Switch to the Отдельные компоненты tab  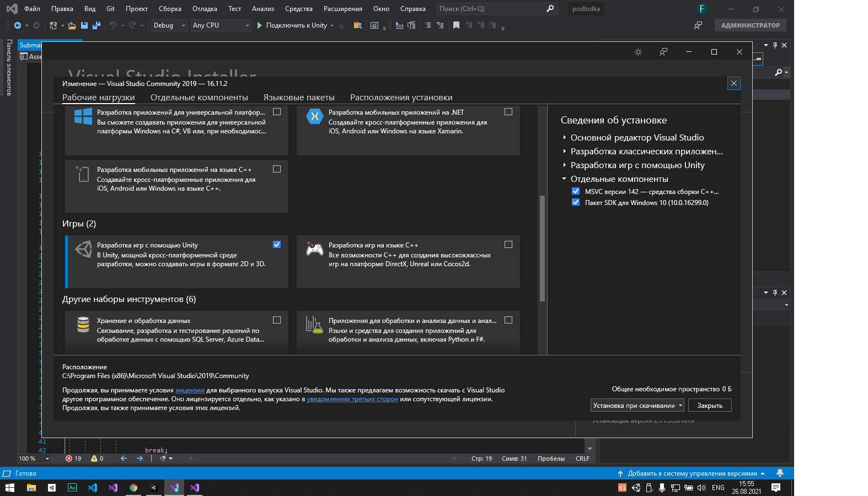click(199, 98)
